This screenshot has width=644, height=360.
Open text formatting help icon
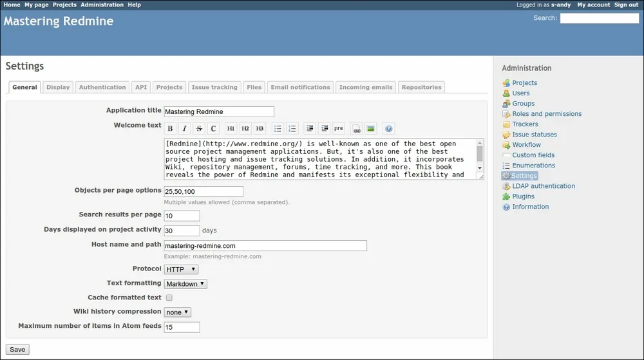coord(388,128)
